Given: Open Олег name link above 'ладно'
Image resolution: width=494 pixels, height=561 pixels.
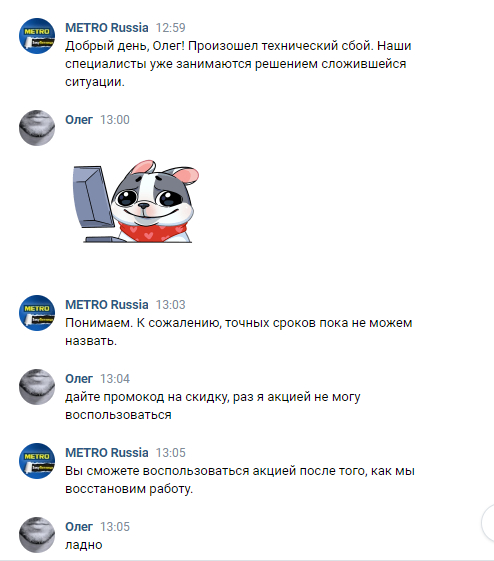Looking at the screenshot, I should point(79,527).
